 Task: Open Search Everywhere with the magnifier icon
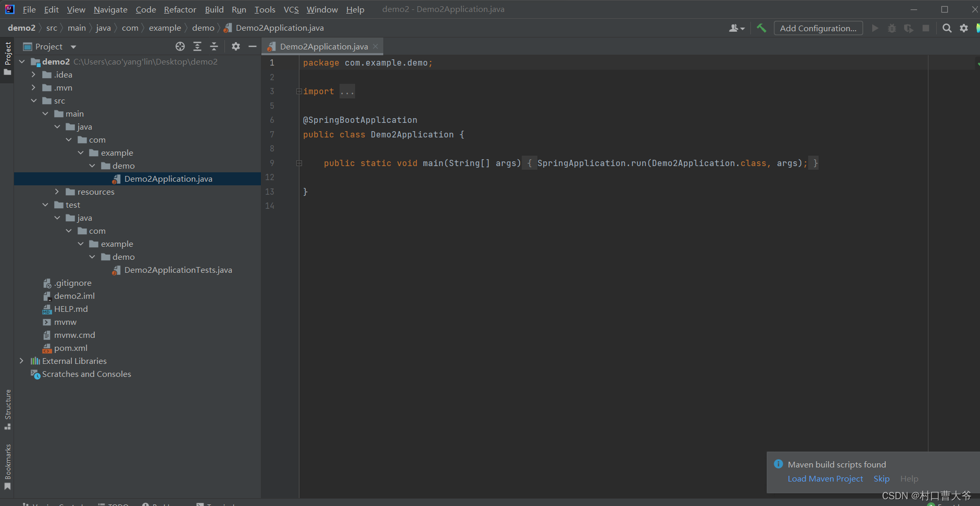(947, 28)
